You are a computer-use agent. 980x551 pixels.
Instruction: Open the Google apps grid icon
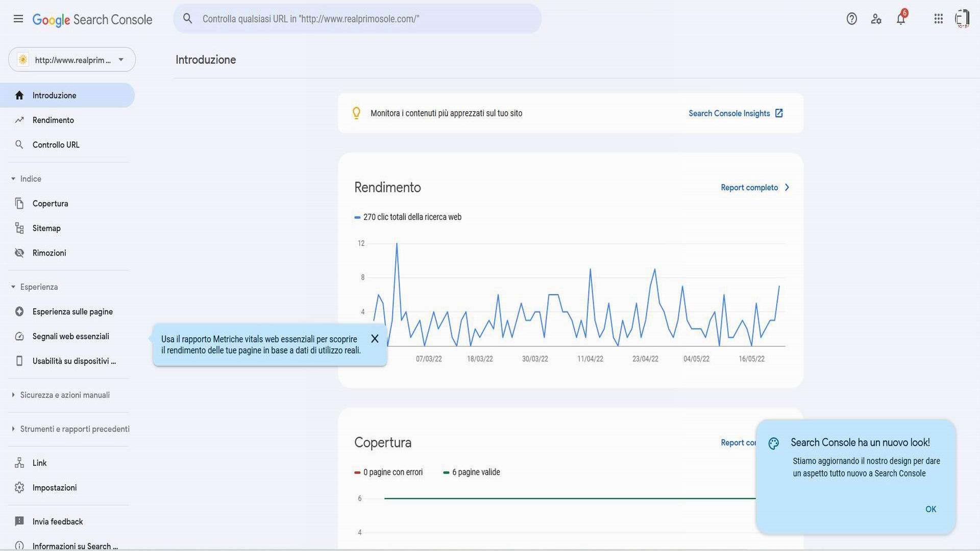coord(938,19)
